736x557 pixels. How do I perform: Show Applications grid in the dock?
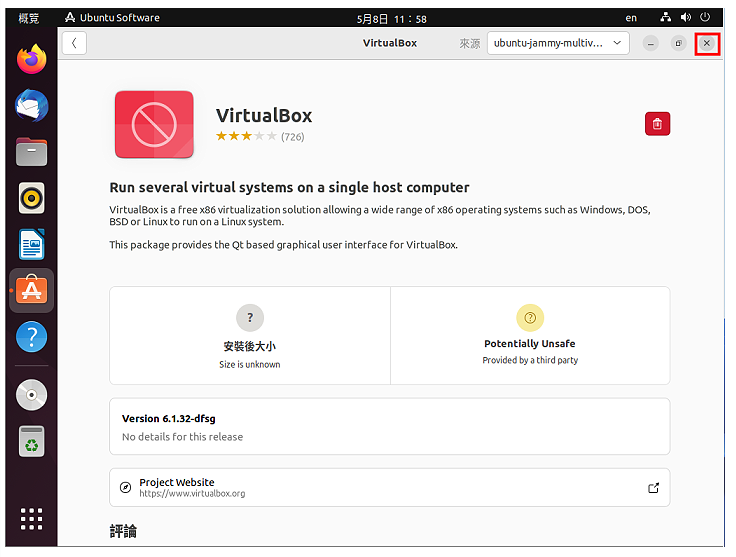[x=31, y=519]
